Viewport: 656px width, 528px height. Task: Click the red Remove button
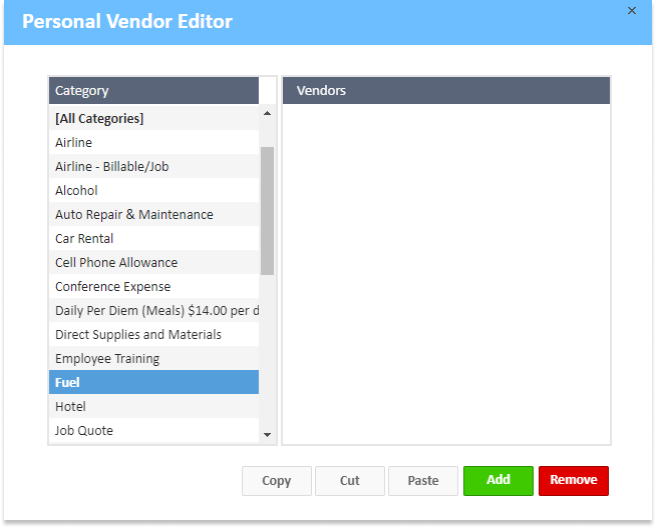[573, 481]
